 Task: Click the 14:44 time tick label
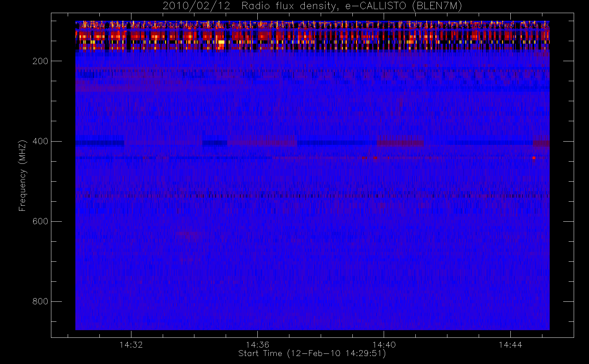(x=510, y=345)
